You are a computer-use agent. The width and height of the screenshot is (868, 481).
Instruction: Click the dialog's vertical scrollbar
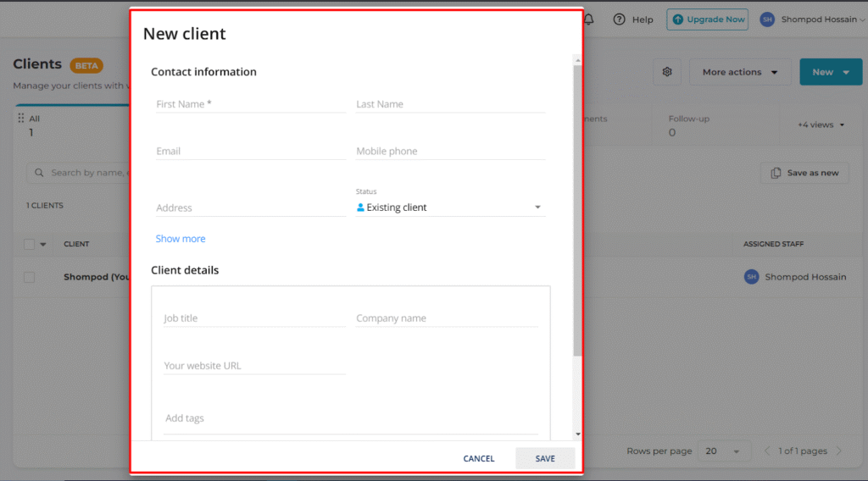click(x=578, y=212)
